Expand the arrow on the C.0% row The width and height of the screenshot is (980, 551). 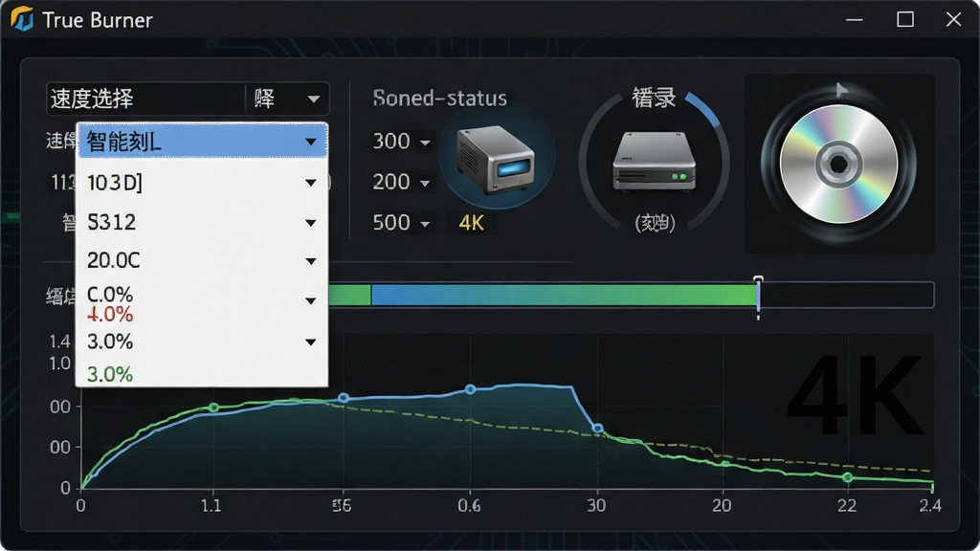tap(311, 300)
